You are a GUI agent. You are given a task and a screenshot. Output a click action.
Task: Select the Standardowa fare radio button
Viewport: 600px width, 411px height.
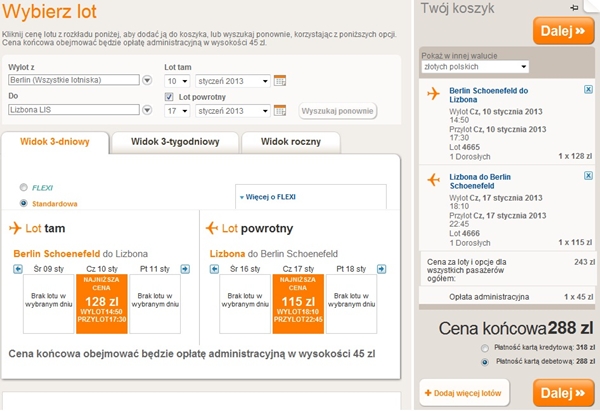pyautogui.click(x=24, y=203)
